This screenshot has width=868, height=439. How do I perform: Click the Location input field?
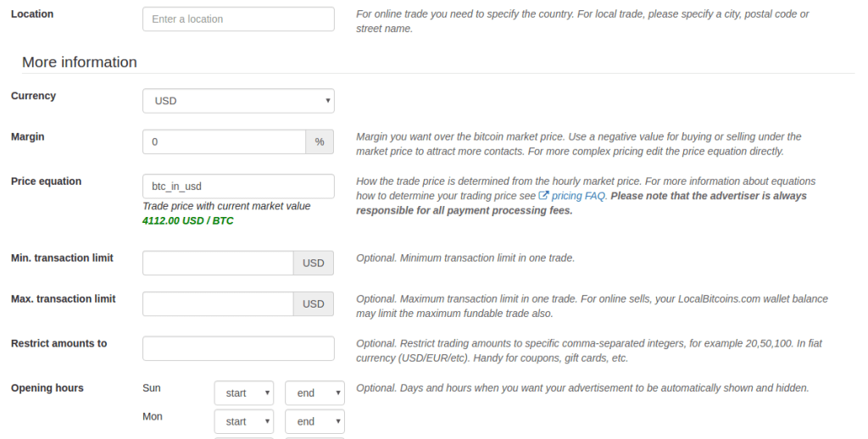238,19
